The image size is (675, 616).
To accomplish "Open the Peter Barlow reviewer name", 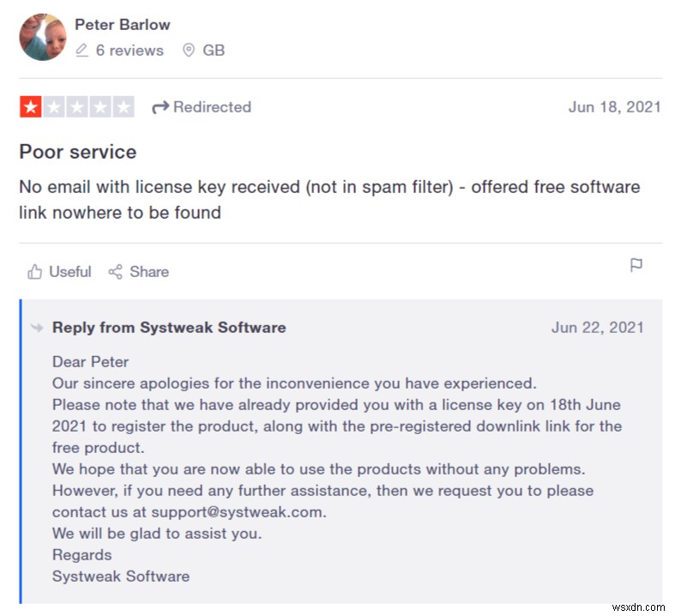I will pyautogui.click(x=122, y=24).
